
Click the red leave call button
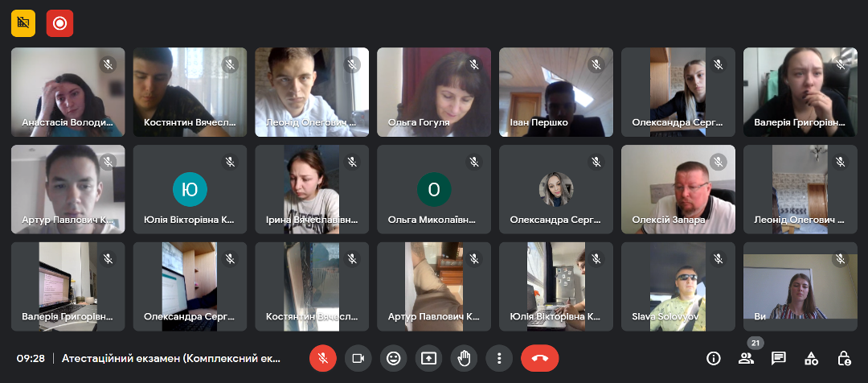click(x=540, y=359)
